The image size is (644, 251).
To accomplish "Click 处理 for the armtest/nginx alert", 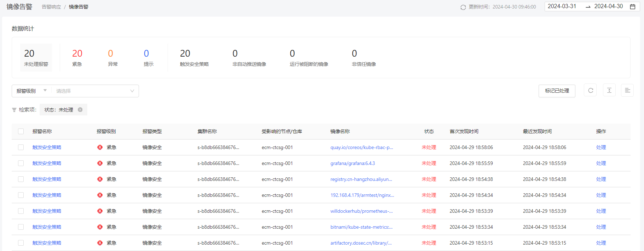I will pos(601,195).
